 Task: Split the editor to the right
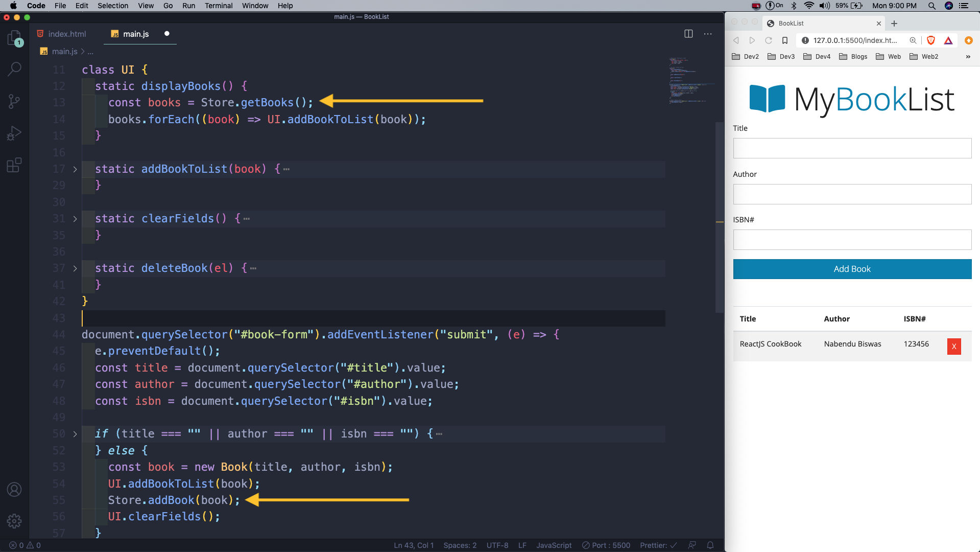688,34
